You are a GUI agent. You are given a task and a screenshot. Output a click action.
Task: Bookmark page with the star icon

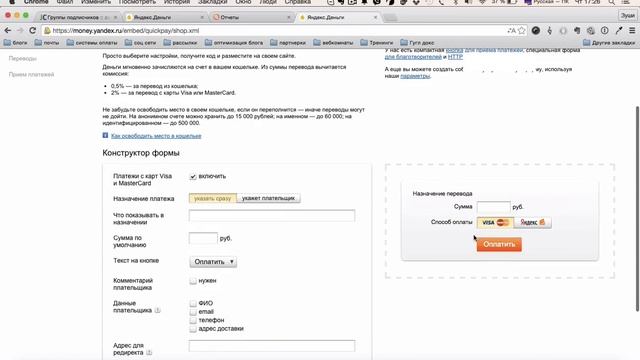point(521,31)
